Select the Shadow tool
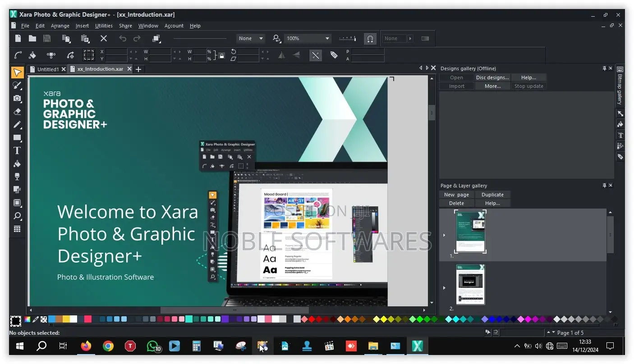This screenshot has height=364, width=634. [17, 189]
